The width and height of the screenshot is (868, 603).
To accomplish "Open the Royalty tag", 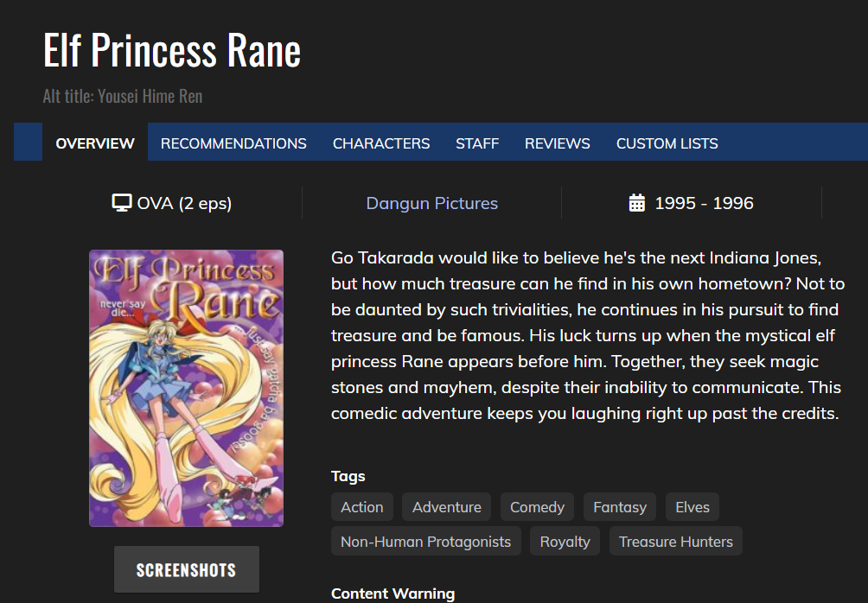I will (565, 542).
